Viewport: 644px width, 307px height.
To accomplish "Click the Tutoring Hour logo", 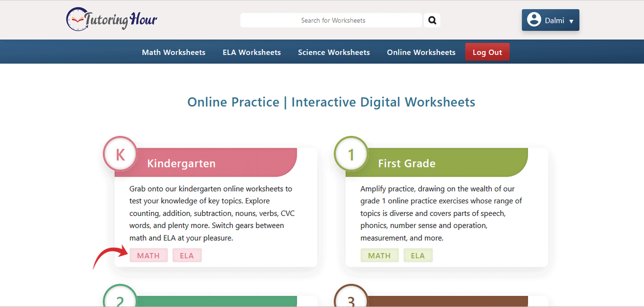I will [x=112, y=20].
